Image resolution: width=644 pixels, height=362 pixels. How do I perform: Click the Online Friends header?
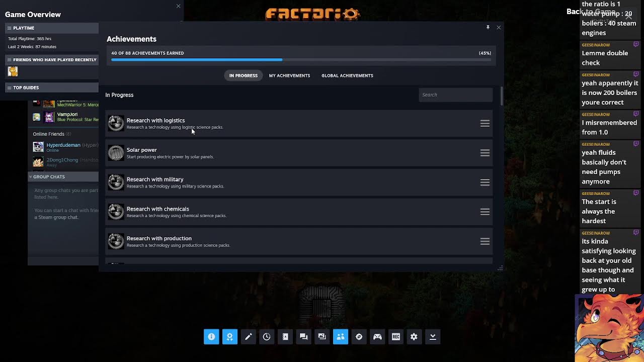pyautogui.click(x=52, y=134)
